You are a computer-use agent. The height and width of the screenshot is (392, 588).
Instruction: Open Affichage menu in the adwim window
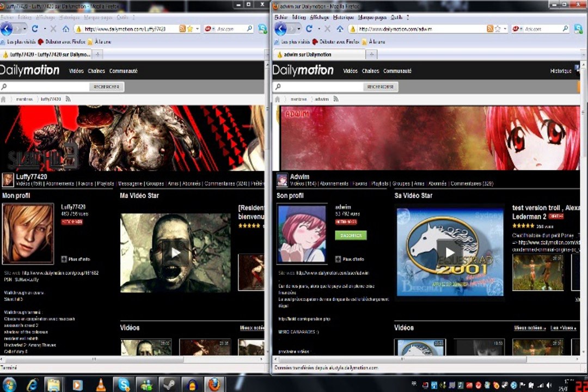point(320,17)
